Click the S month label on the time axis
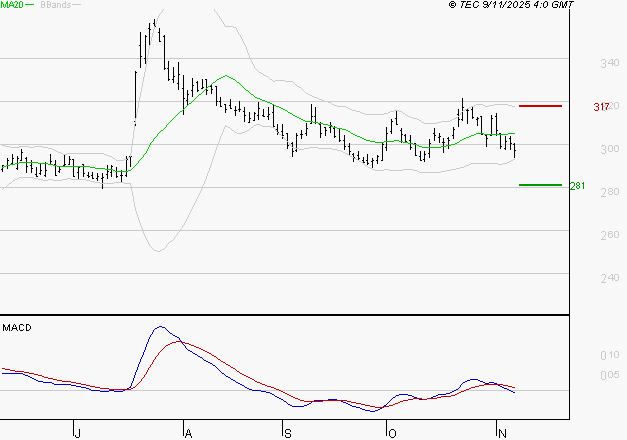 point(288,434)
